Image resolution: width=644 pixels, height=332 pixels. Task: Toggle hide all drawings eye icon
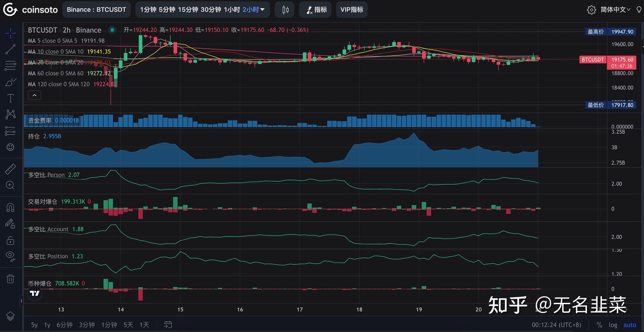tap(10, 256)
